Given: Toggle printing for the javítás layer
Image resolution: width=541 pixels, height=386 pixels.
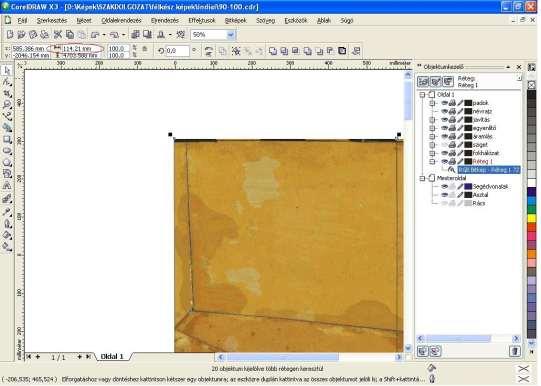Looking at the screenshot, I should pos(452,120).
